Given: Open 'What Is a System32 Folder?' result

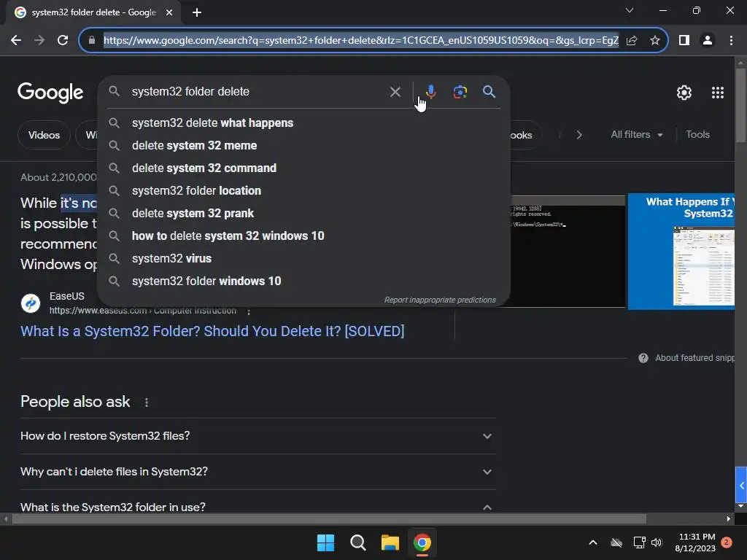Looking at the screenshot, I should point(212,332).
